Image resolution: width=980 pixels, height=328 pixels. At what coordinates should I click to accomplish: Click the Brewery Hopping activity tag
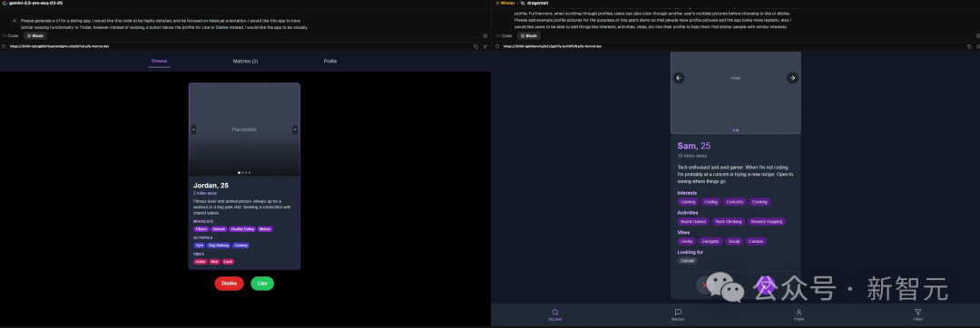[766, 221]
